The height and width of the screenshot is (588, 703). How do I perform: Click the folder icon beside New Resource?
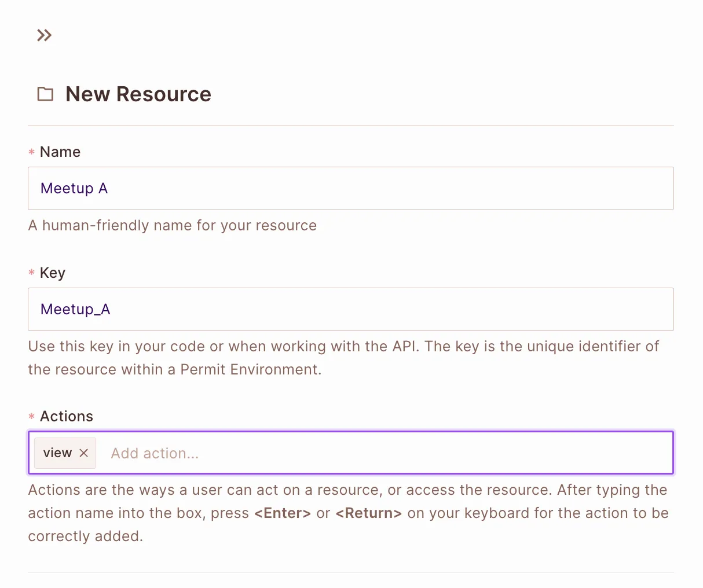(45, 94)
